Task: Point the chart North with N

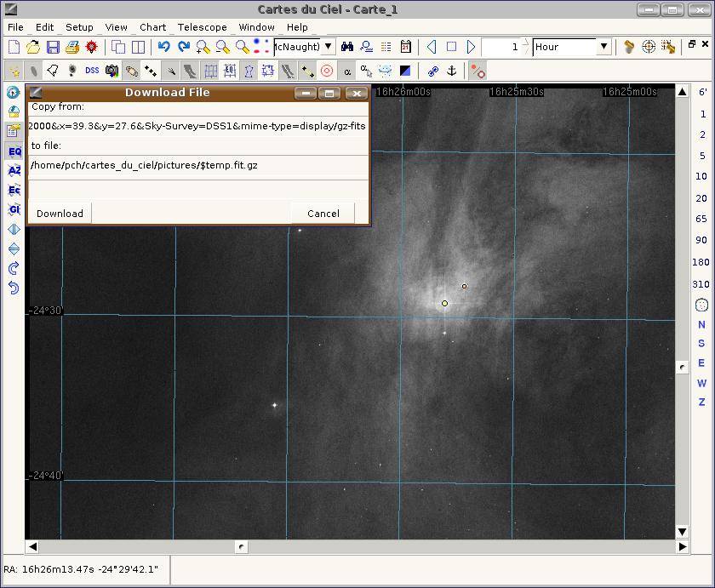Action: click(x=701, y=324)
